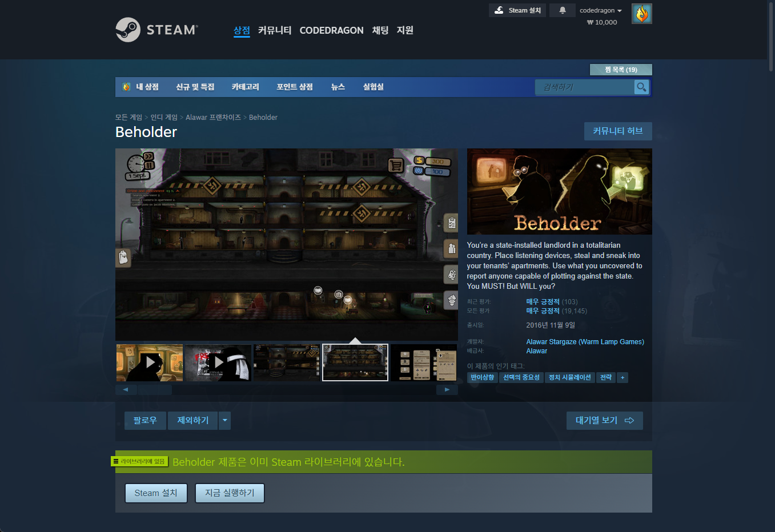Click the left arrow of thumbnail strip
Screen dimensions: 775x532
126,389
